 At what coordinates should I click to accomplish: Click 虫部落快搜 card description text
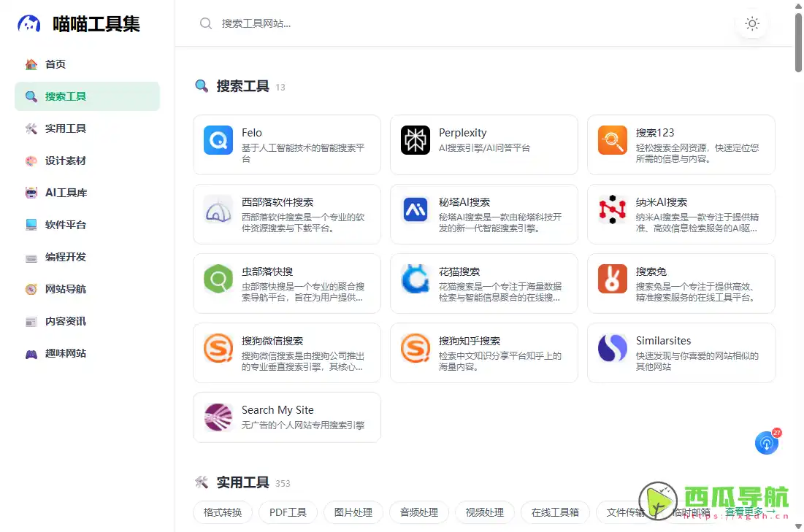point(303,292)
